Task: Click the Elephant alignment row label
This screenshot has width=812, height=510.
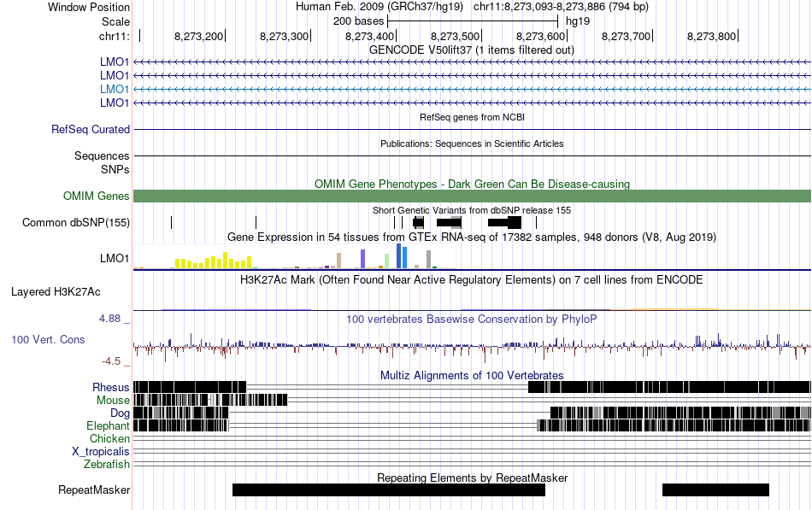Action: pyautogui.click(x=108, y=425)
